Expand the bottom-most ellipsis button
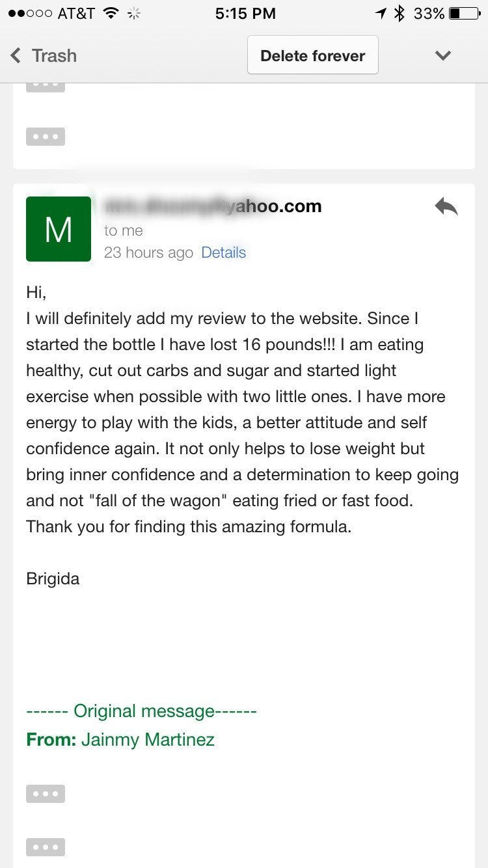Image resolution: width=488 pixels, height=868 pixels. coord(46,847)
